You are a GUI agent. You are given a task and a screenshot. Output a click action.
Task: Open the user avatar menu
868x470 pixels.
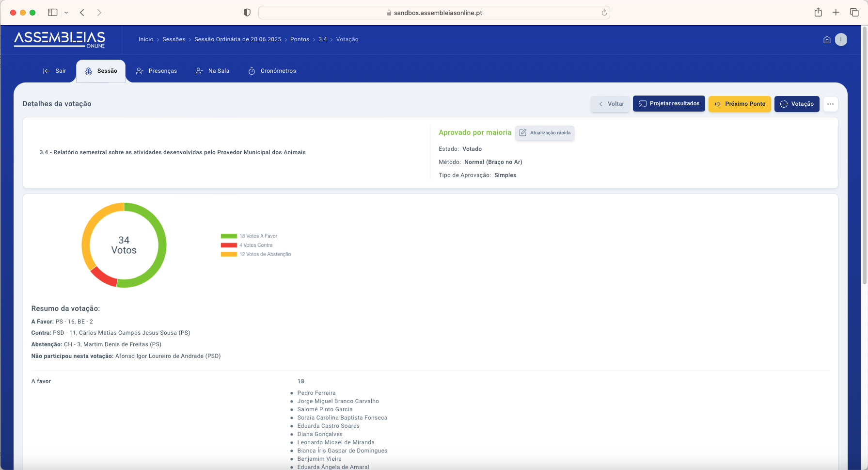(x=841, y=40)
